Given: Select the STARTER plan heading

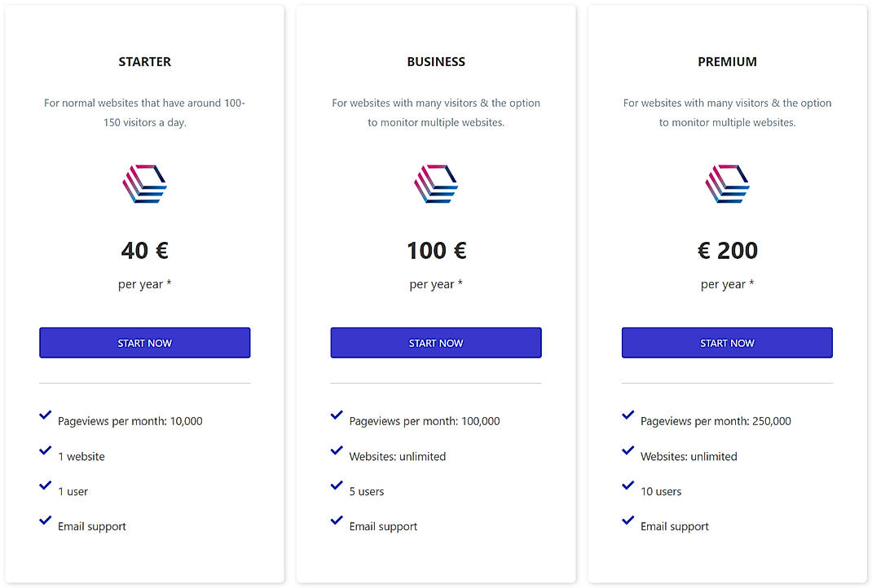Looking at the screenshot, I should (144, 61).
